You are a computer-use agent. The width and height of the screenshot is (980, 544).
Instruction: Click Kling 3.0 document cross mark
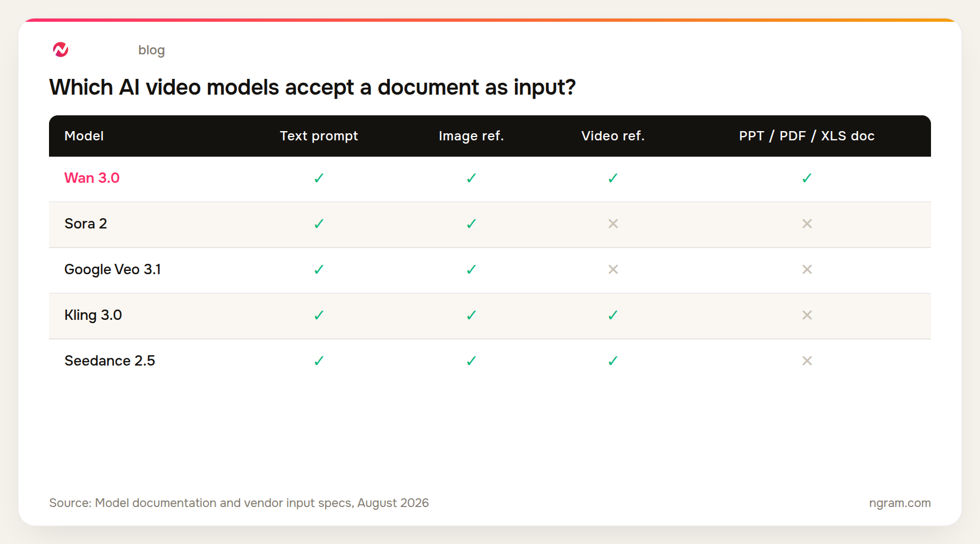click(x=807, y=315)
